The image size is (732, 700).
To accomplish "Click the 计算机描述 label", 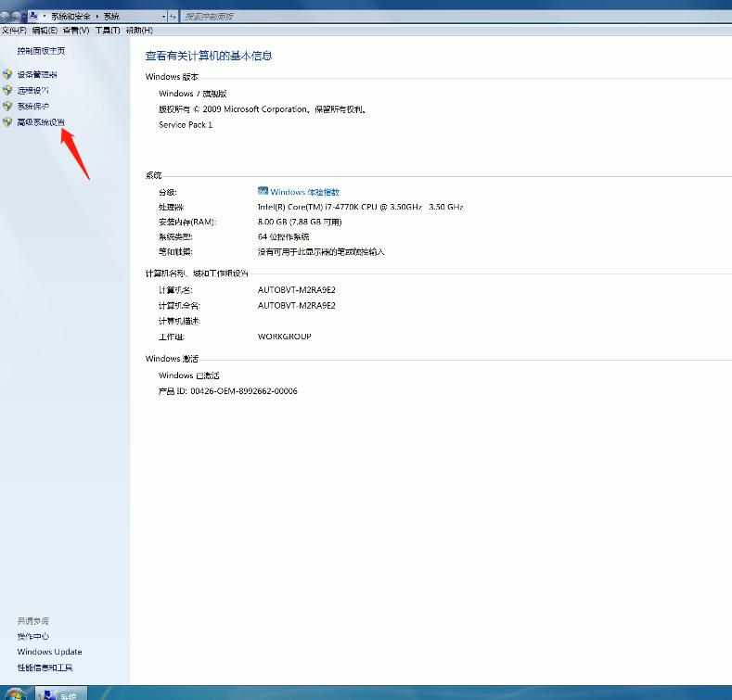I will pyautogui.click(x=179, y=322).
